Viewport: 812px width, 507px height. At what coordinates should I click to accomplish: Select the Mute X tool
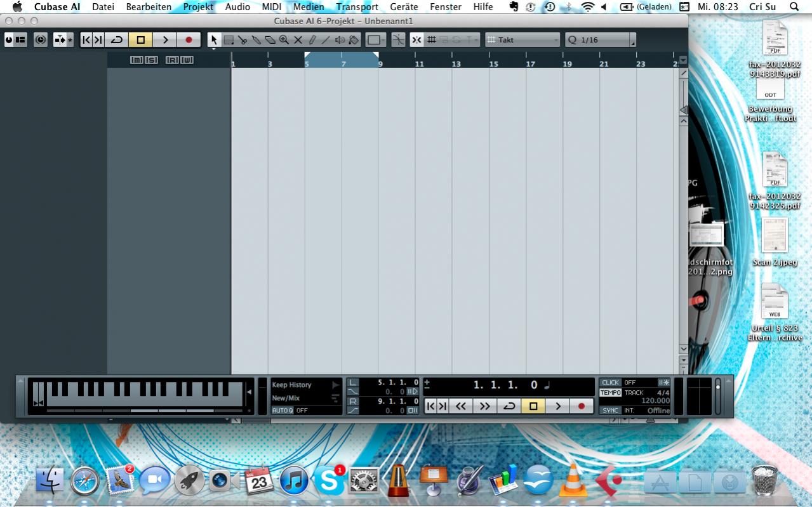(x=298, y=40)
